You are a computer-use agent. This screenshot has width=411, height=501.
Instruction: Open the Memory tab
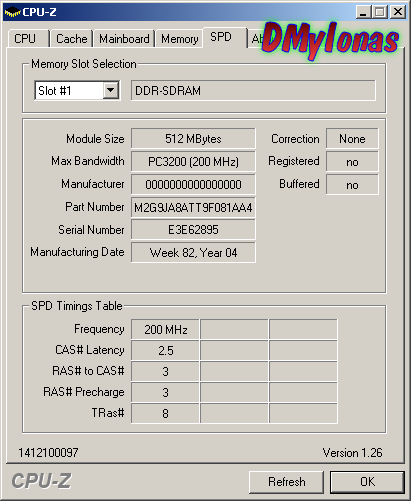point(180,39)
